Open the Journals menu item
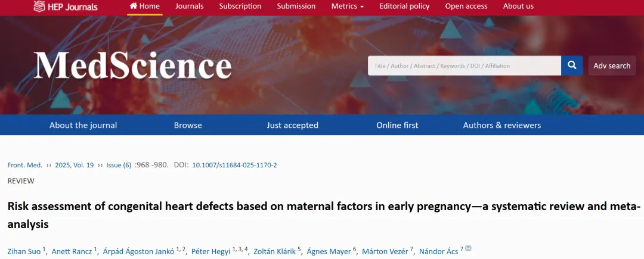This screenshot has height=259, width=644. click(x=189, y=6)
